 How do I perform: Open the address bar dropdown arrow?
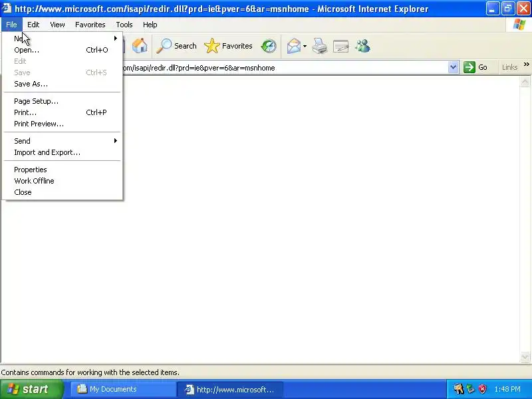point(453,67)
